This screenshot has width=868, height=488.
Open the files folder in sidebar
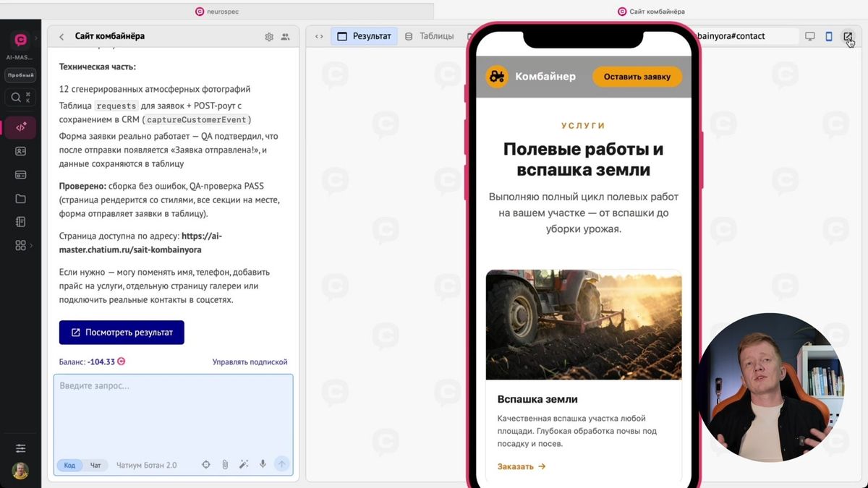coord(20,199)
